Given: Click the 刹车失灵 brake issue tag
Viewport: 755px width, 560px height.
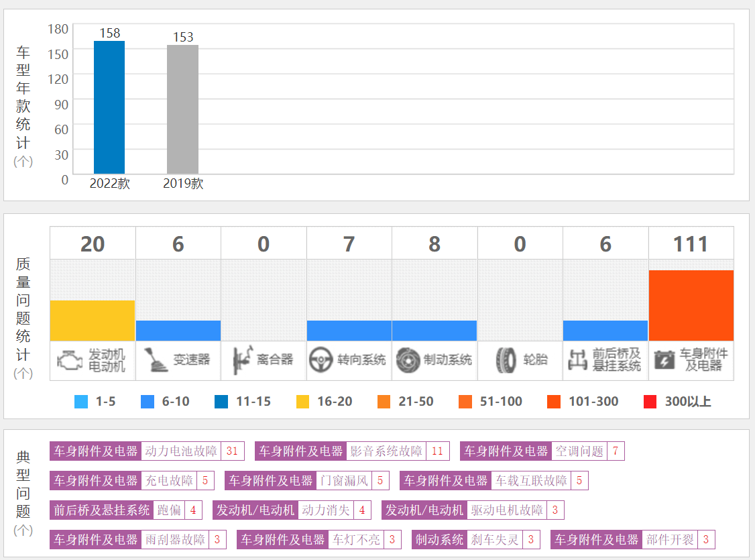Looking at the screenshot, I should point(496,540).
